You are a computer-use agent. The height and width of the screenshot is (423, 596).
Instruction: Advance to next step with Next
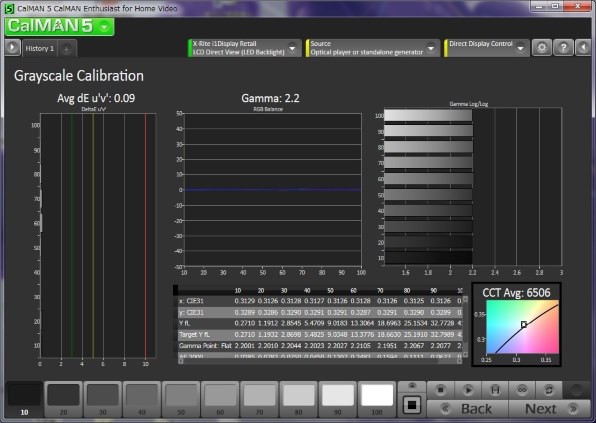coord(550,409)
